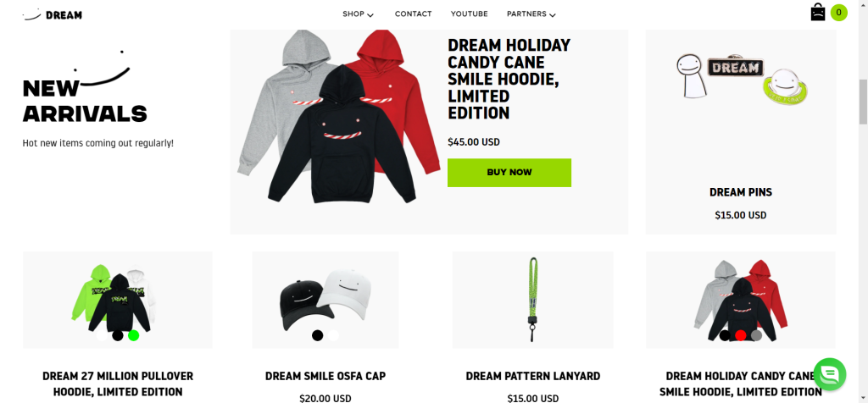Click the Buy Now button

[509, 173]
